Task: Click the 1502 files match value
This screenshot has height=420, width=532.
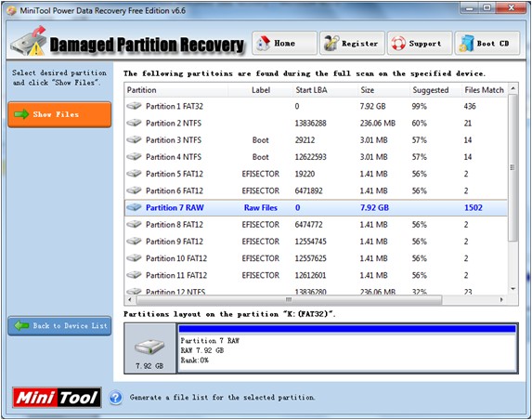Action: click(474, 207)
